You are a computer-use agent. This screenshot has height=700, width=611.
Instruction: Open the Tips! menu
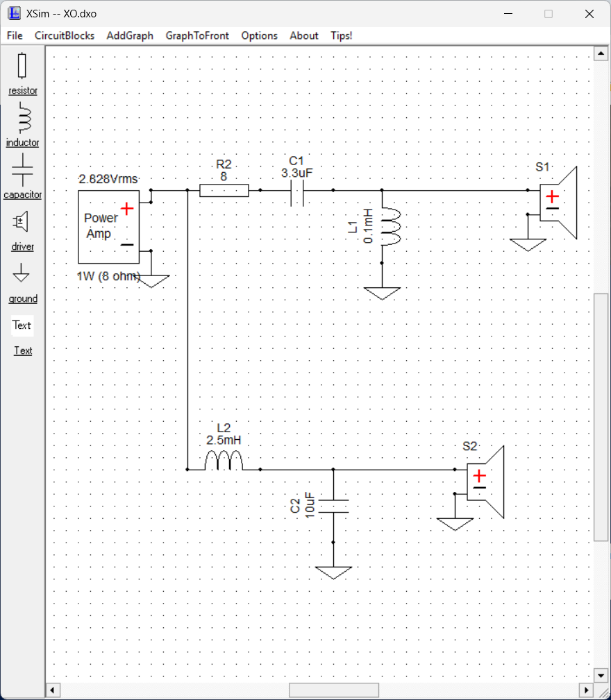coord(341,35)
